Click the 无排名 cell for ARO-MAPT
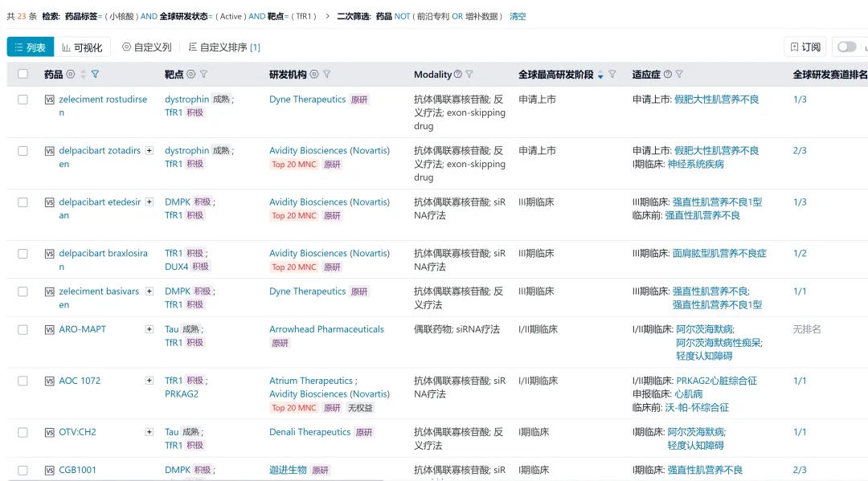The image size is (868, 481). [807, 329]
